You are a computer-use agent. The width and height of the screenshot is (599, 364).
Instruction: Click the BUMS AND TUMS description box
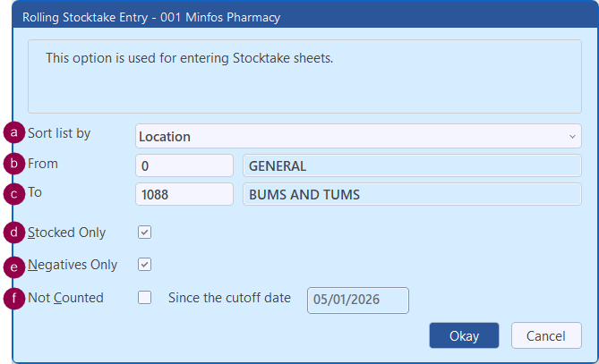412,195
